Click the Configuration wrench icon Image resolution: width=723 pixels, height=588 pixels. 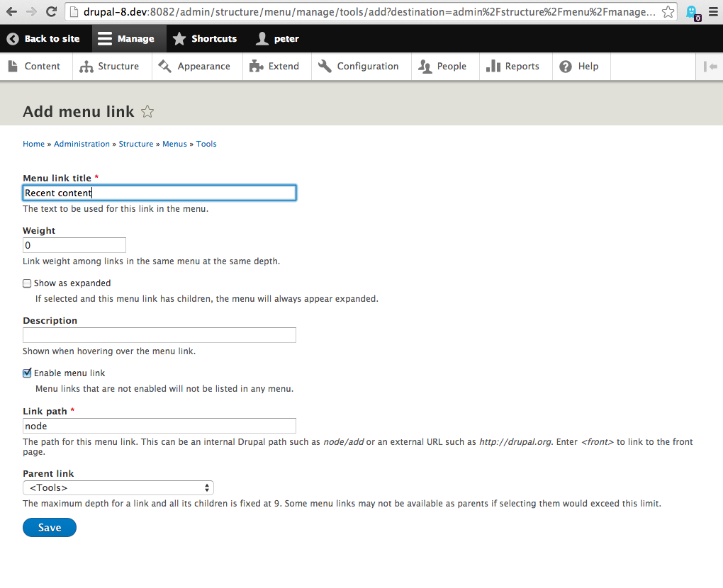click(x=325, y=67)
